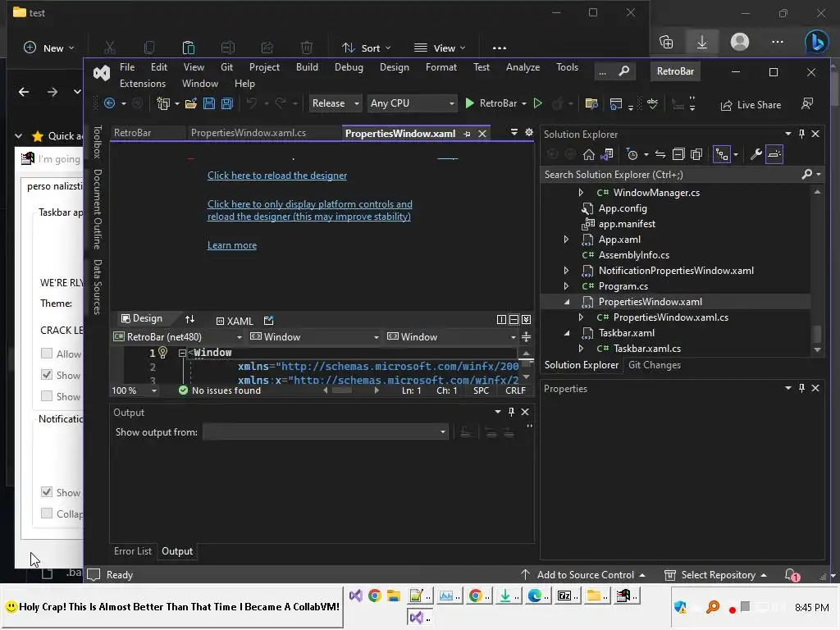This screenshot has width=840, height=630.
Task: Click Show All Files icon in Solution Explorer
Action: coord(696,155)
